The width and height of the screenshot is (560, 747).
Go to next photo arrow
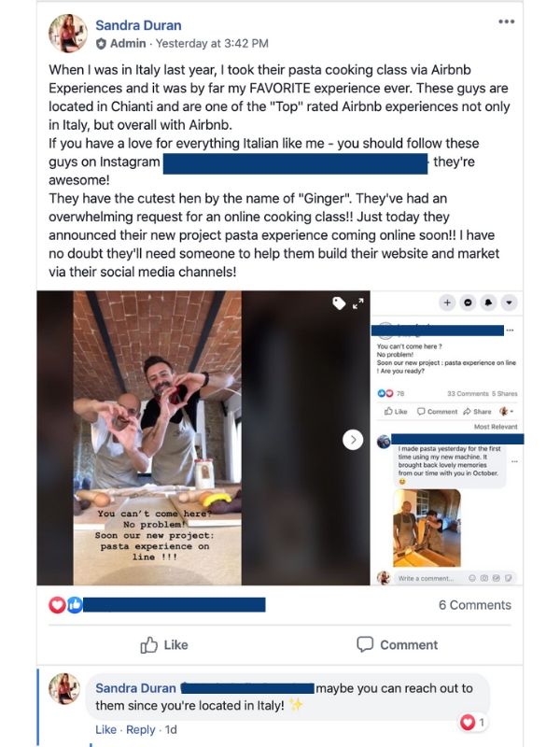tap(353, 440)
